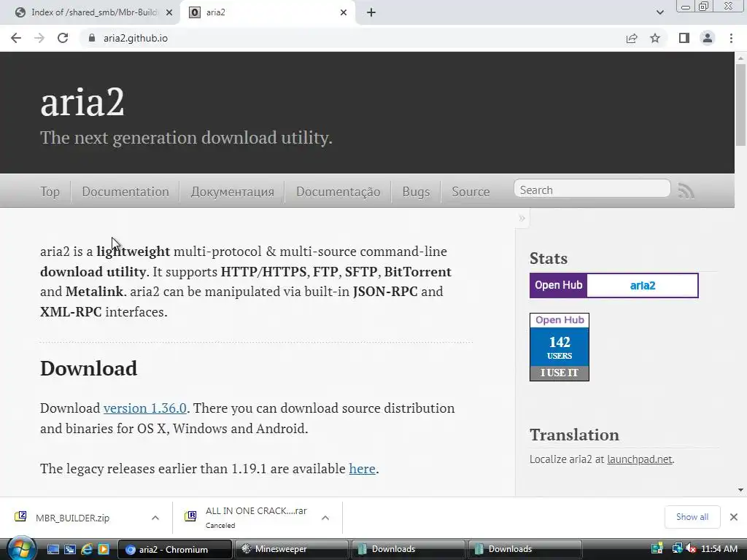Screen dimensions: 747x560
Task: Expand MBR_BUILDER.zip download options chevron
Action: (x=155, y=518)
